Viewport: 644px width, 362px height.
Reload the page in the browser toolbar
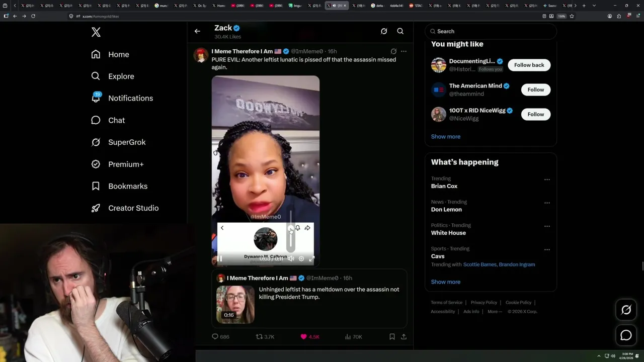tap(33, 16)
